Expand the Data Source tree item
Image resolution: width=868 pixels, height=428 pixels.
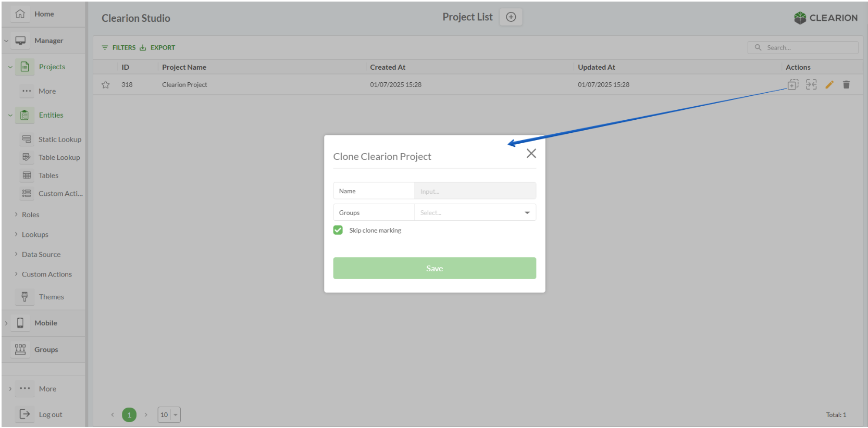click(x=41, y=255)
